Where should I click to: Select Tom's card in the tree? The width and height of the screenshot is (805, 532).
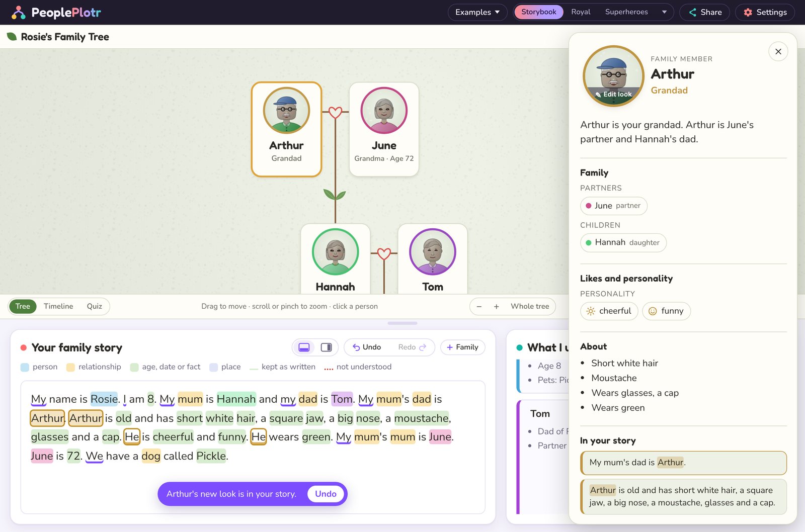coord(432,259)
